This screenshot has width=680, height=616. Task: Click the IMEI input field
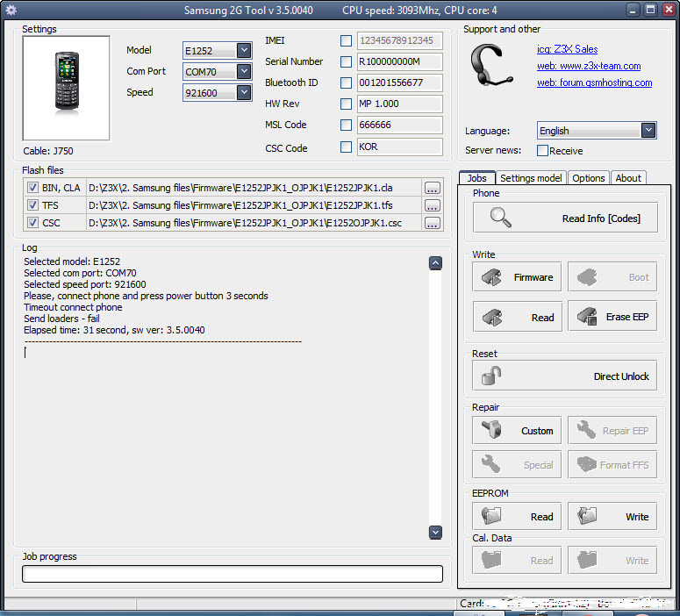point(399,40)
